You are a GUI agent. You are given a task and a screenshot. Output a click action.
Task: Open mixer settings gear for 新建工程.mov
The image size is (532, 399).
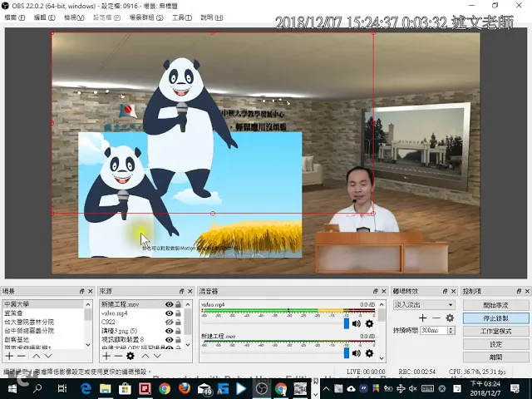369,353
